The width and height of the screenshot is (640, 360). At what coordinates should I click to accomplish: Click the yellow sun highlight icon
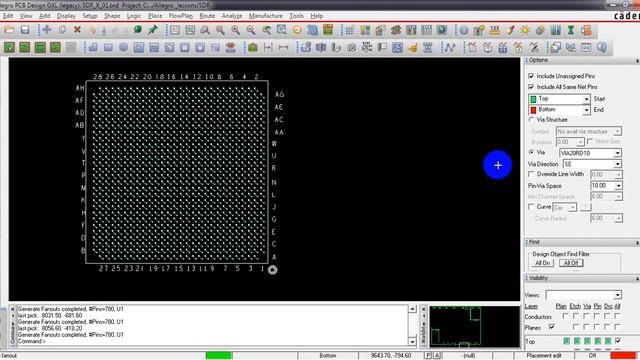[525, 30]
